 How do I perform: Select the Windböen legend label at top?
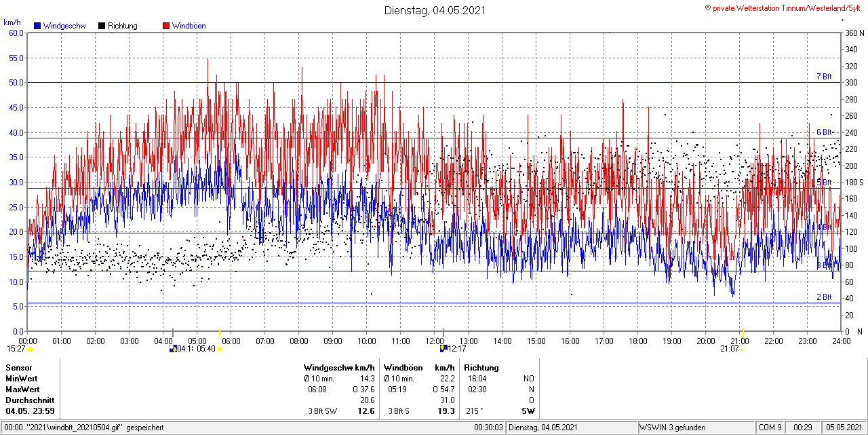click(x=189, y=26)
